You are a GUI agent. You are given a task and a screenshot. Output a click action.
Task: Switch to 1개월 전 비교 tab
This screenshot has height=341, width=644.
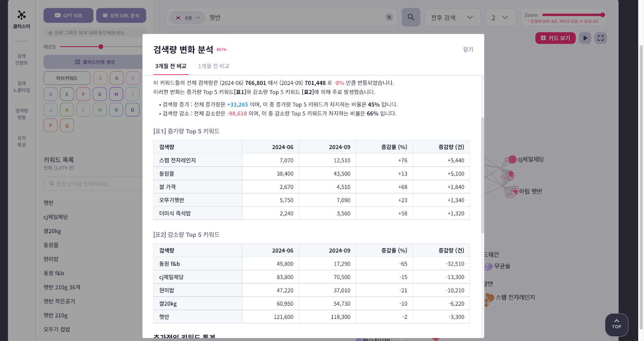(x=214, y=66)
